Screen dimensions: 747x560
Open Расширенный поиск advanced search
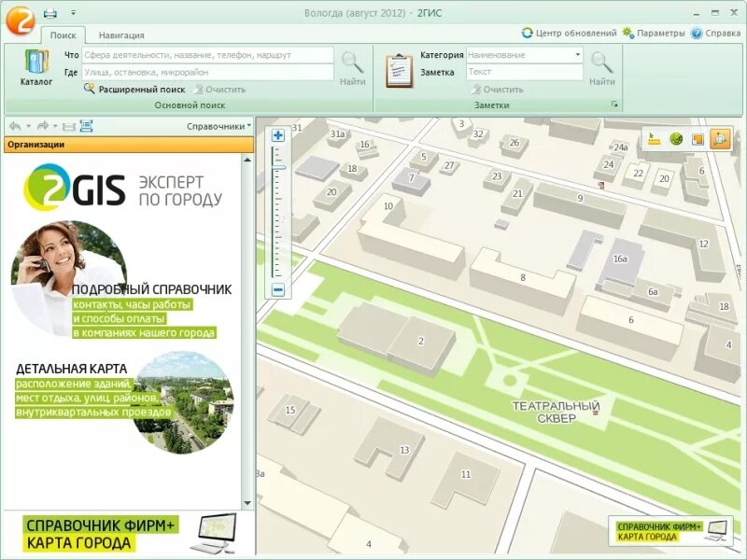134,89
